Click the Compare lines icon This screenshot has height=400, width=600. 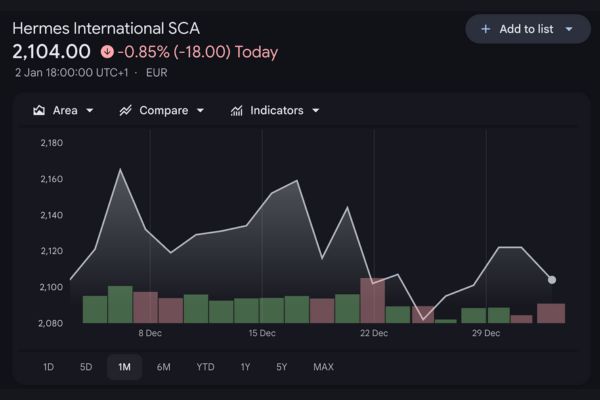[125, 110]
